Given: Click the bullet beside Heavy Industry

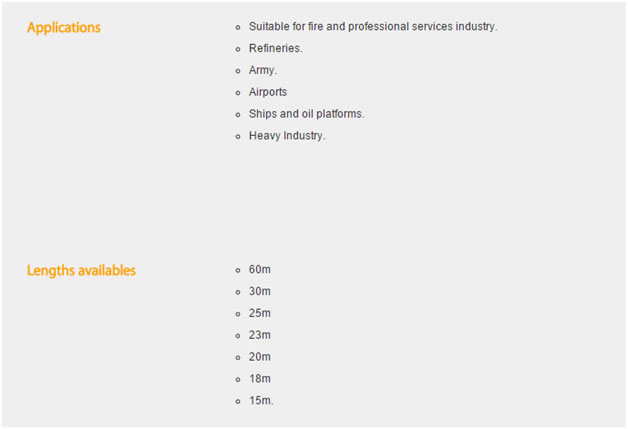Looking at the screenshot, I should [237, 137].
